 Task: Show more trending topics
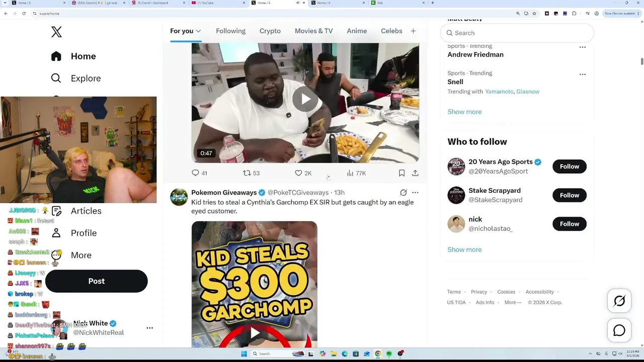(464, 112)
